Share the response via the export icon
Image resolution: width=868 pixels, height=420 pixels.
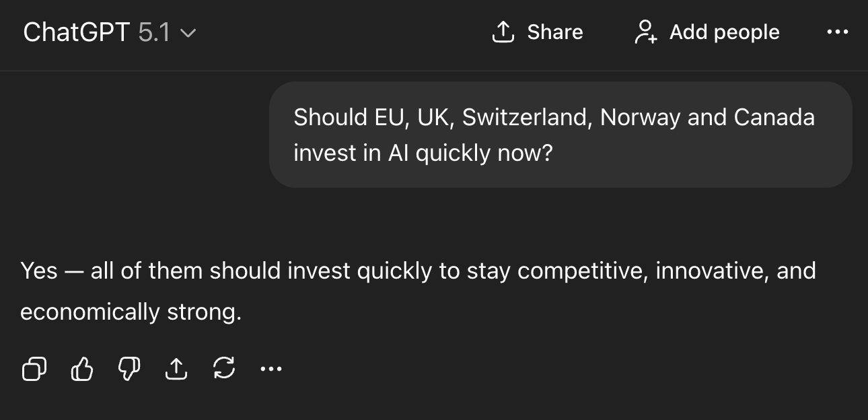(x=177, y=369)
